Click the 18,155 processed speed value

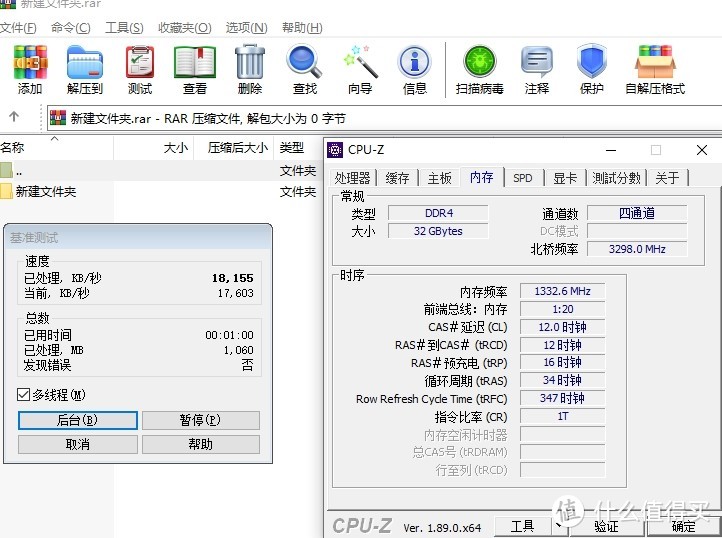coord(233,278)
